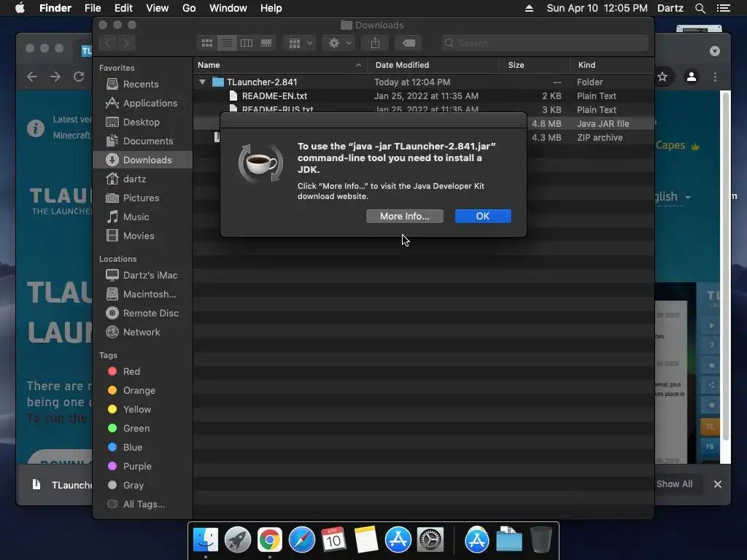Open the View menu
Screen dimensions: 747x560
[x=158, y=8]
